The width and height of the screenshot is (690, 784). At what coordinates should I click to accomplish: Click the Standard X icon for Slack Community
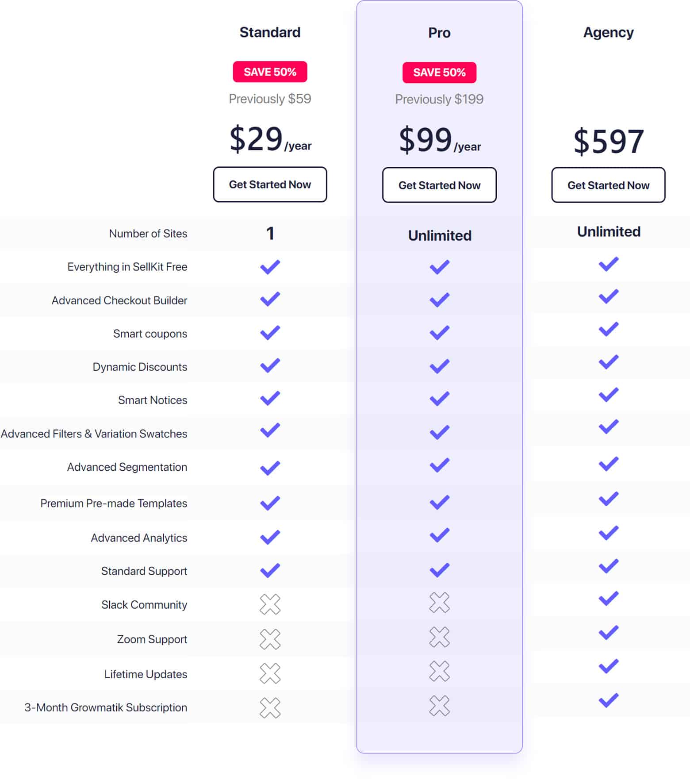(270, 604)
